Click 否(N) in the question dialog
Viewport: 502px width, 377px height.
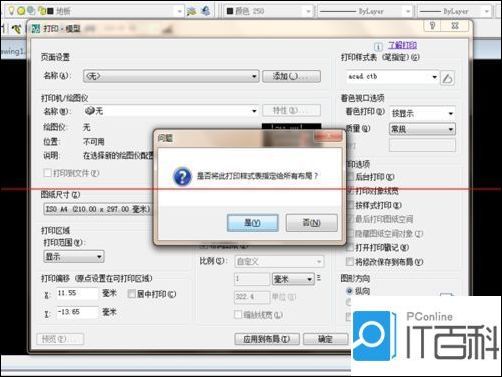point(312,223)
